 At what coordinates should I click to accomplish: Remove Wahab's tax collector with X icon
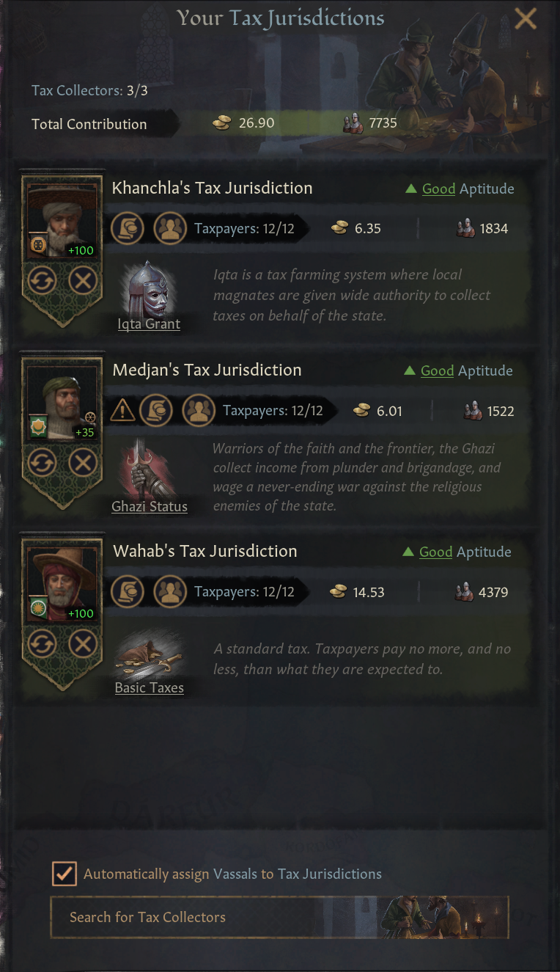click(83, 644)
